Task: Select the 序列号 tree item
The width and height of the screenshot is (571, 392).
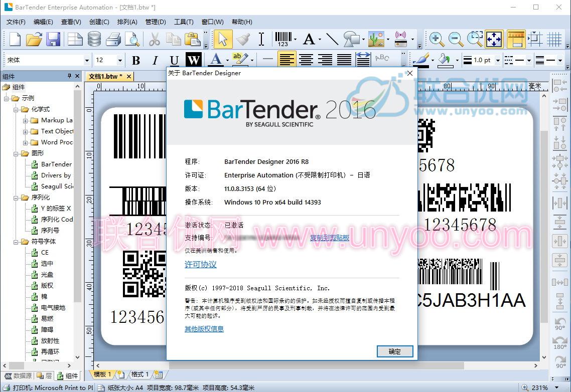Action: pyautogui.click(x=50, y=231)
